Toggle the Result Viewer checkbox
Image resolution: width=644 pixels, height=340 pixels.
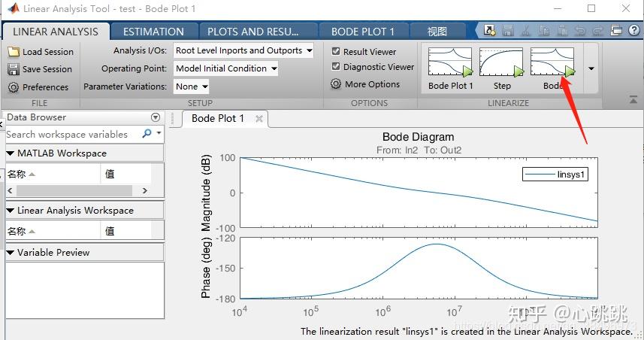(x=336, y=51)
